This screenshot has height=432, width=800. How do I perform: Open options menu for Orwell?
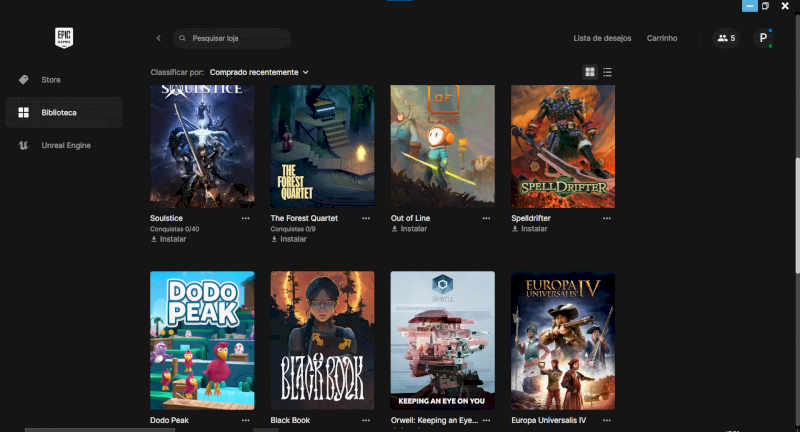(486, 420)
